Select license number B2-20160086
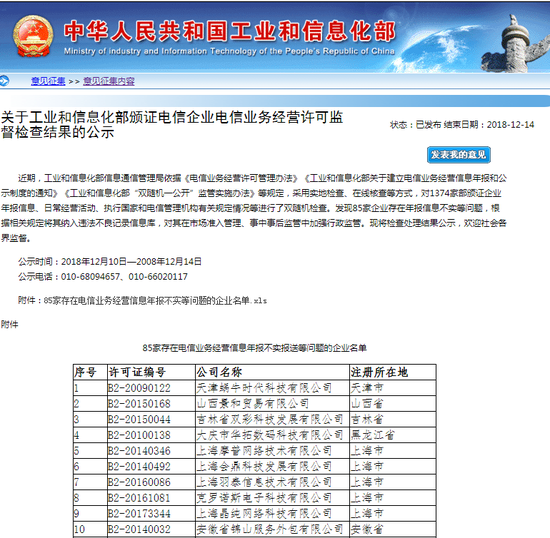This screenshot has width=550, height=538. pyautogui.click(x=139, y=482)
